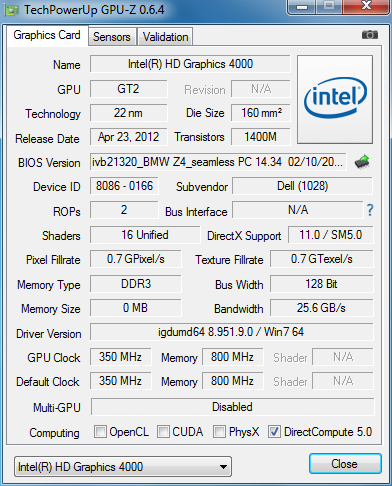The image size is (392, 486).
Task: Click the BIOS save chip icon
Action: pos(362,162)
